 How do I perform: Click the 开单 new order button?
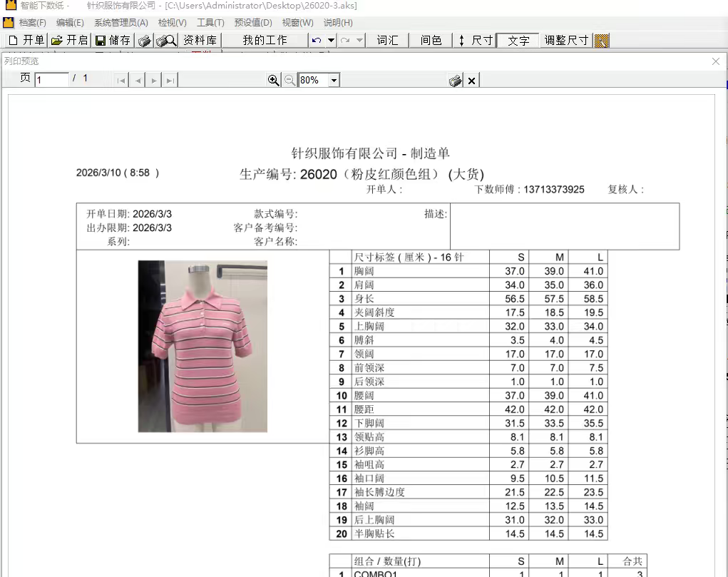coord(26,41)
